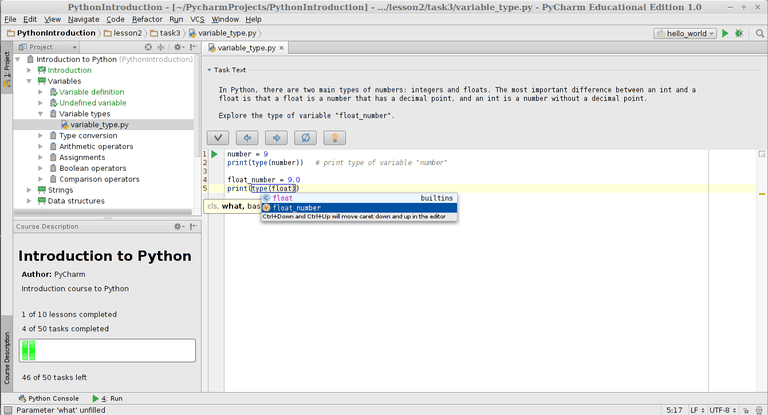768x415 pixels.
Task: Toggle the Project side tab
Action: (7, 70)
